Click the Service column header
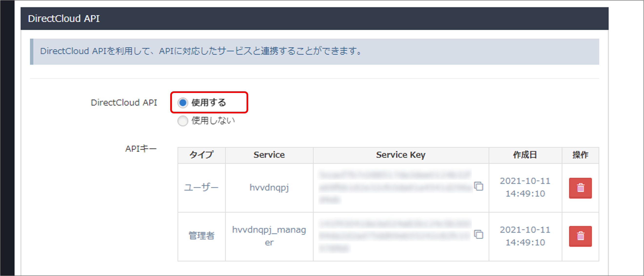This screenshot has width=644, height=276. (x=269, y=155)
